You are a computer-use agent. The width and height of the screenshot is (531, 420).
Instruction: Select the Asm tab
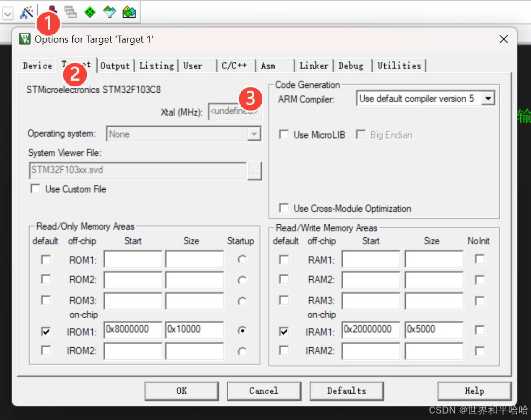[x=268, y=66]
